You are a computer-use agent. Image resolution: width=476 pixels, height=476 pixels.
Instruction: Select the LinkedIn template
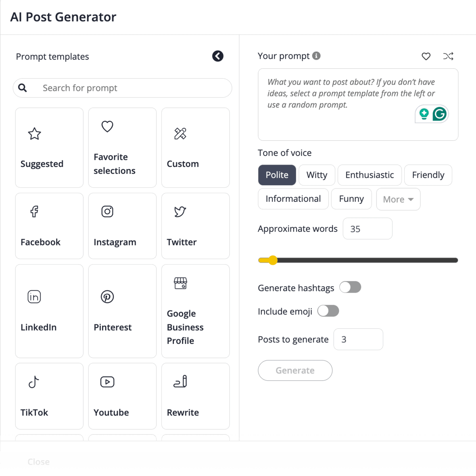click(49, 311)
